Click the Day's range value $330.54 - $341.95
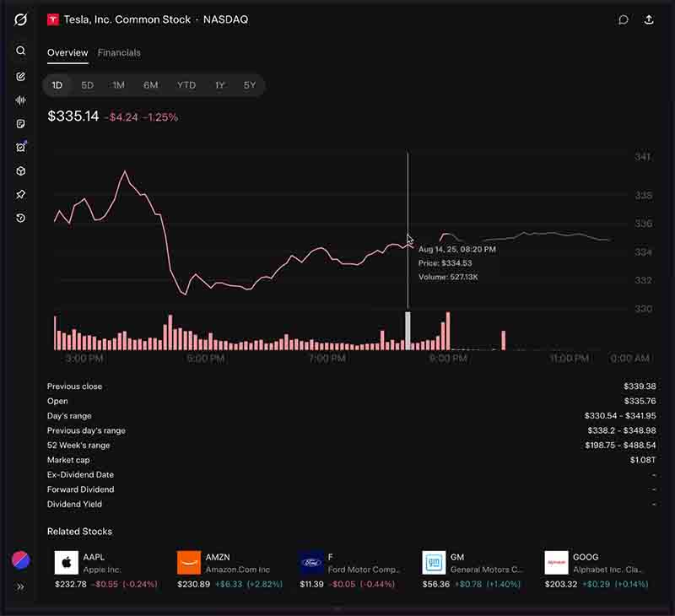Screen dimensions: 675x616 click(620, 416)
